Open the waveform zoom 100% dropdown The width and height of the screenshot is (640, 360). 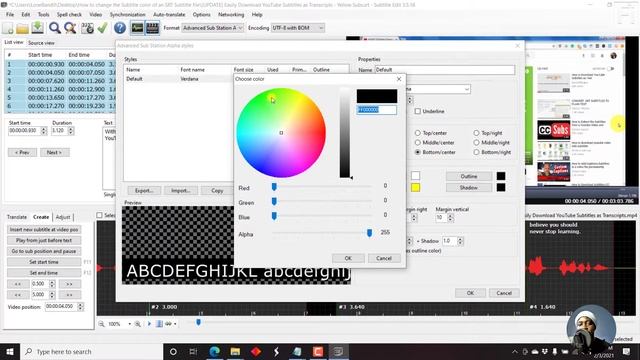pyautogui.click(x=129, y=324)
